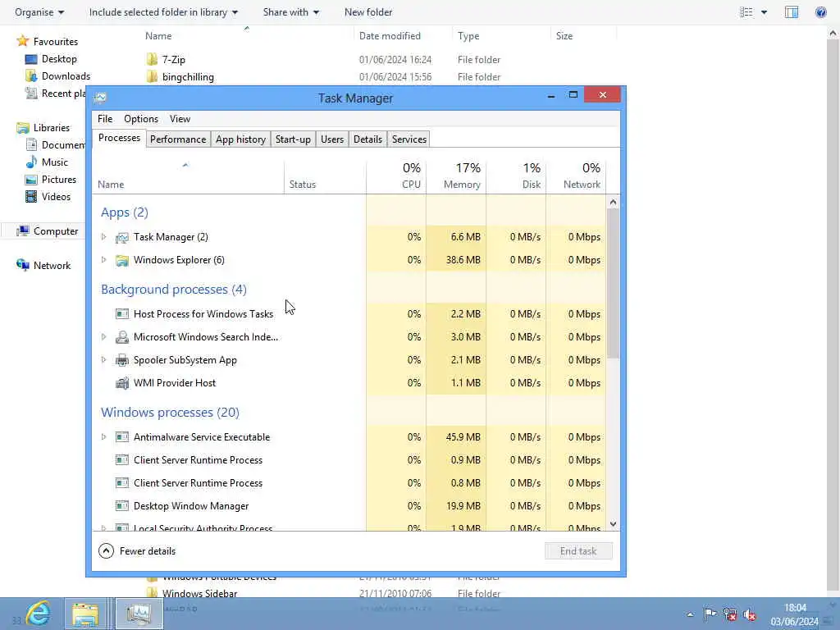Sort processes by Disk column
This screenshot has width=840, height=630.
[x=517, y=176]
